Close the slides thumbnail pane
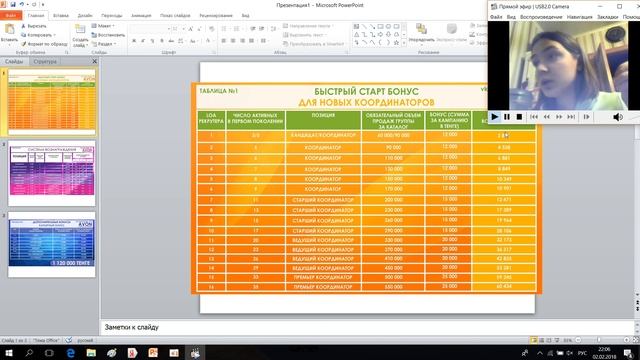The height and width of the screenshot is (360, 640). (x=95, y=61)
